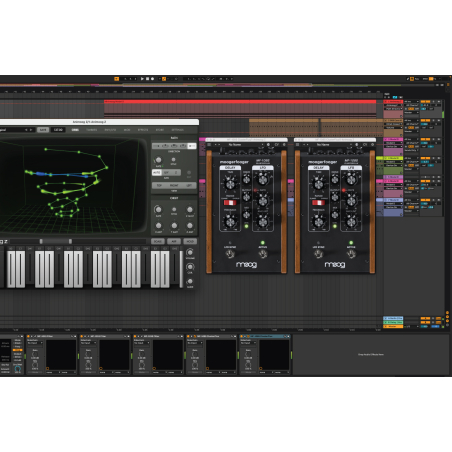Switch to the ENV/LFO tab in Animoog

[x=110, y=130]
